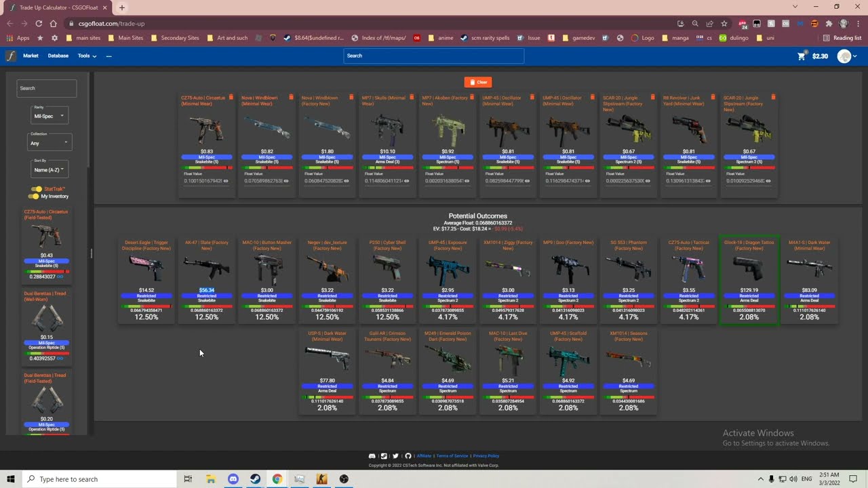Click the $2.30 balance text

tap(820, 56)
